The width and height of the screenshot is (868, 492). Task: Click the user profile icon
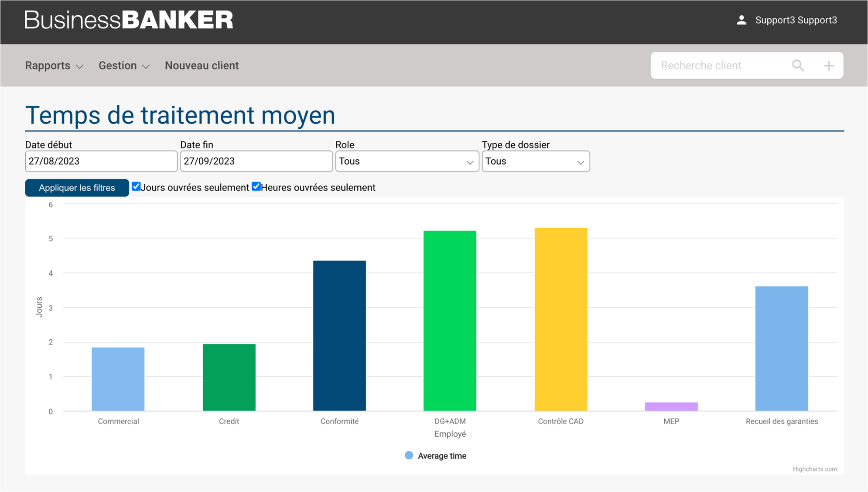(x=742, y=20)
